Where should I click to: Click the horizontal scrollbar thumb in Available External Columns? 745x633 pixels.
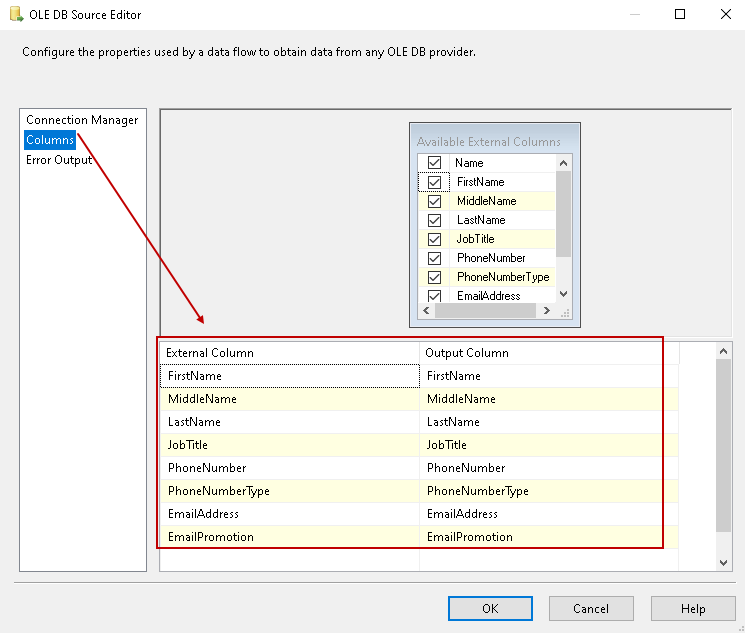coord(485,310)
